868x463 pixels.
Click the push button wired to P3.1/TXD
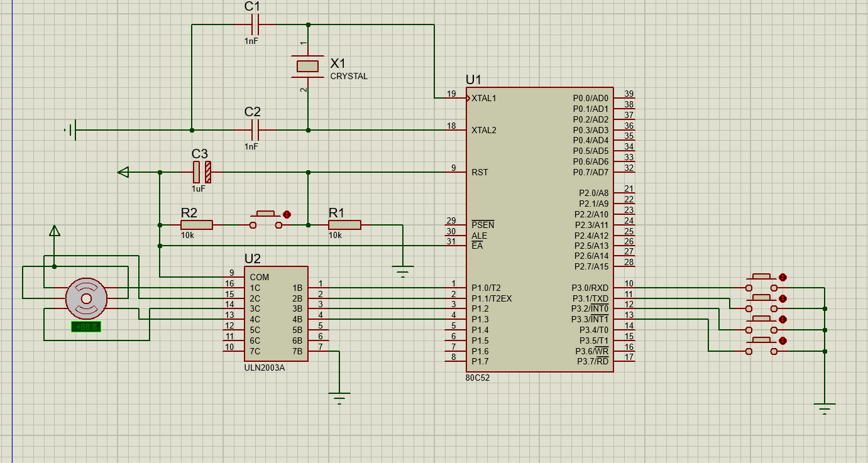[762, 303]
